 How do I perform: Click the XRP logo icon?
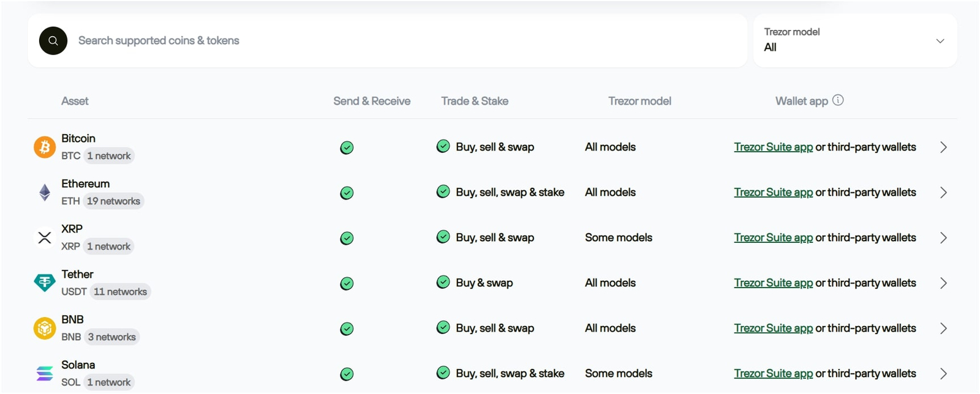45,238
